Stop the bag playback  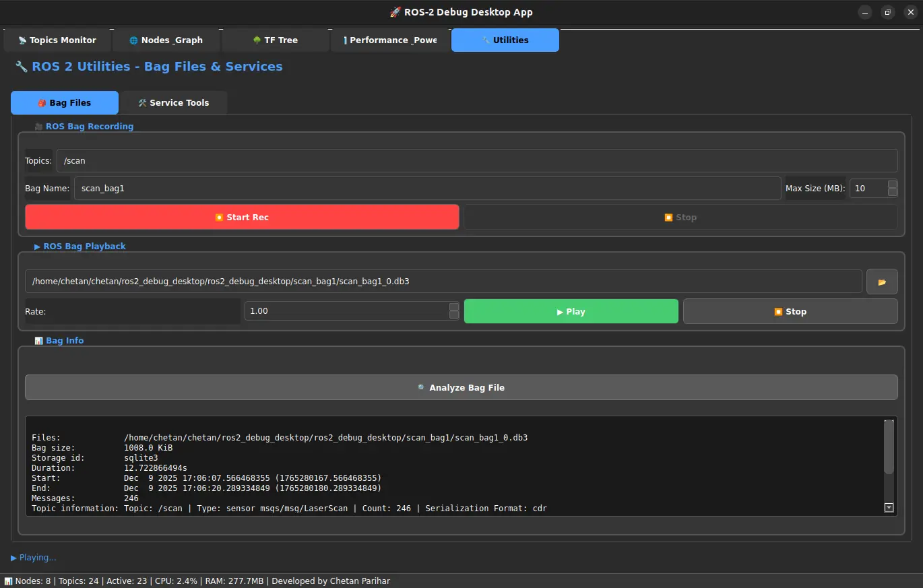790,311
